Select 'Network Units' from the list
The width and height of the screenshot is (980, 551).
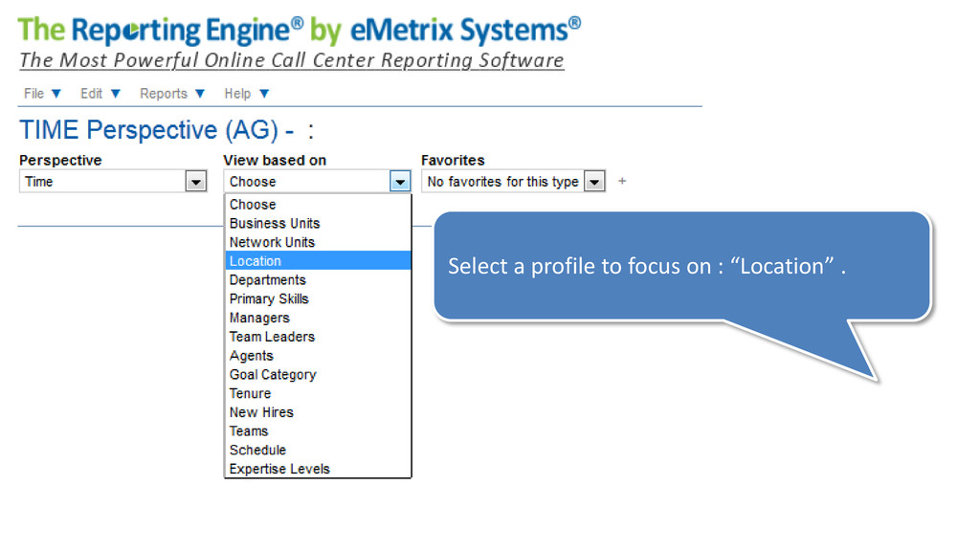(318, 242)
